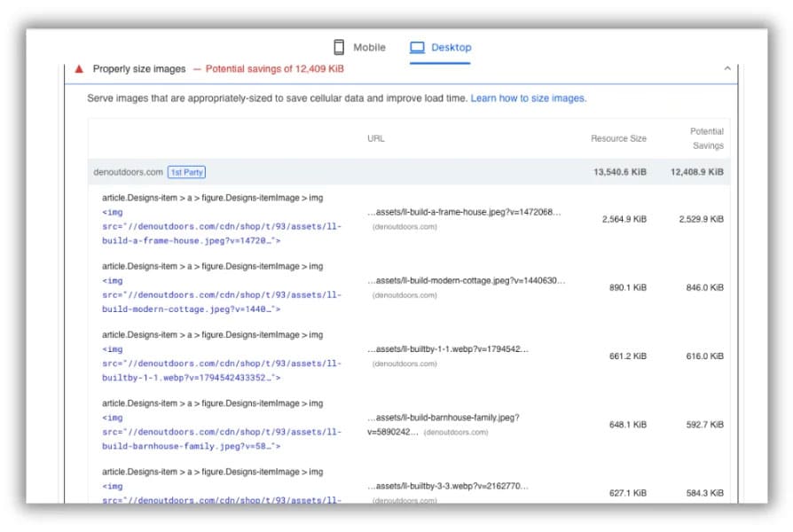Open ll-build-a-frame-house.jpeg URL
The height and width of the screenshot is (532, 793).
tap(464, 212)
